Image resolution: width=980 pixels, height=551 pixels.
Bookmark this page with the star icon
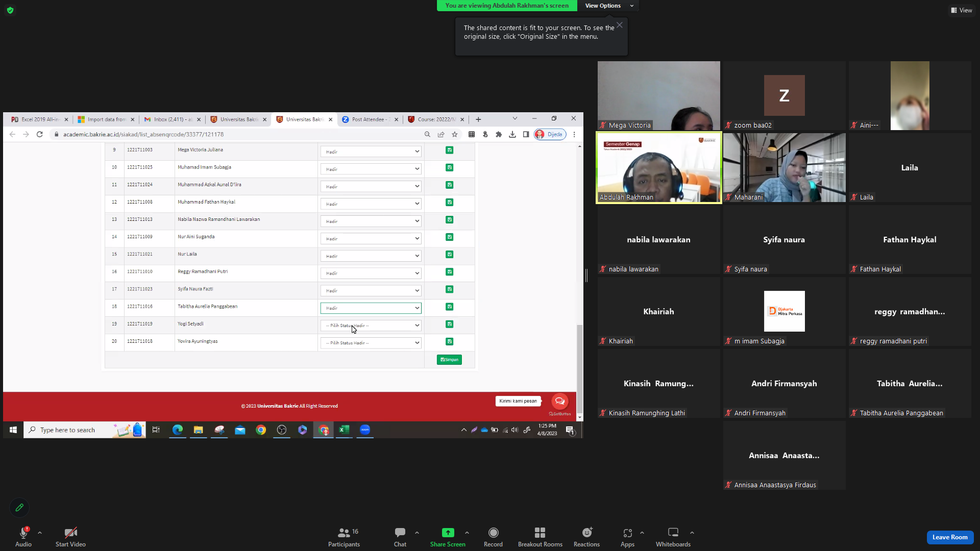tap(455, 134)
